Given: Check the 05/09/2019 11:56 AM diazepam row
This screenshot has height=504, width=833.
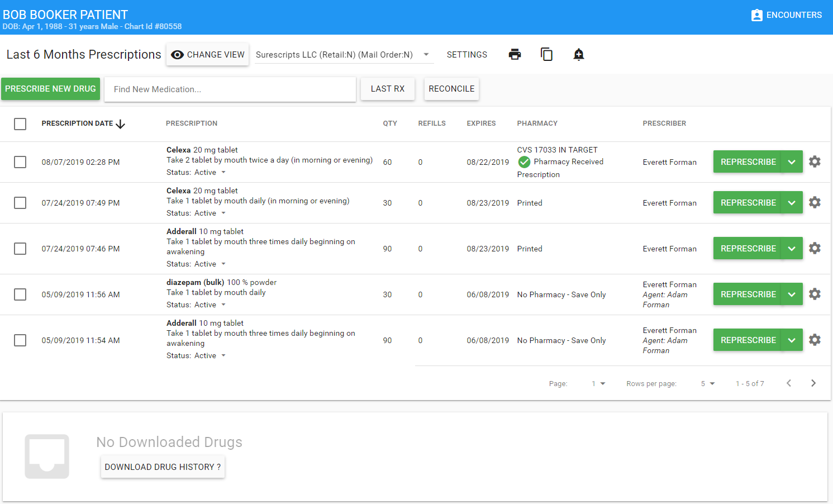Looking at the screenshot, I should (x=20, y=294).
